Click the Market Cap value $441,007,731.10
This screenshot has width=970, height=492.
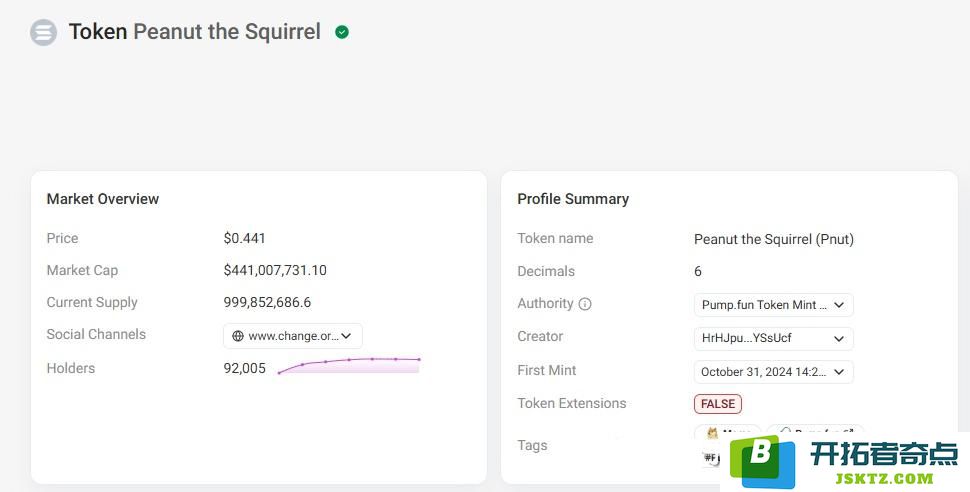275,270
